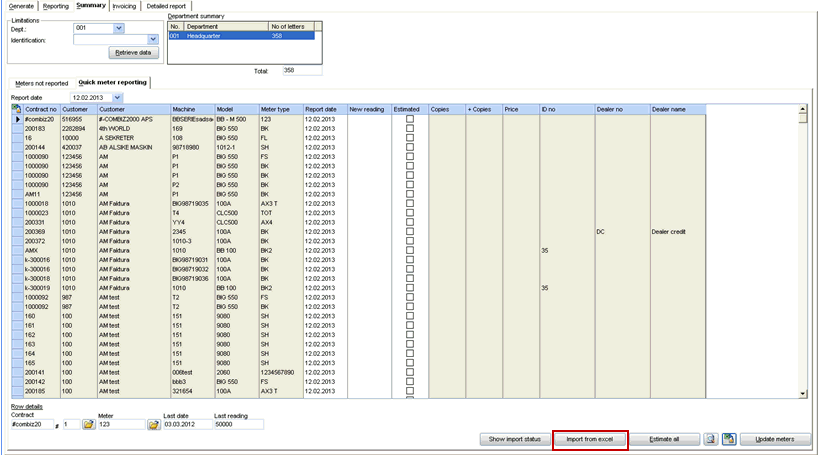Image resolution: width=819 pixels, height=455 pixels.
Task: Click the preview icon left of Update meters
Action: coord(709,439)
